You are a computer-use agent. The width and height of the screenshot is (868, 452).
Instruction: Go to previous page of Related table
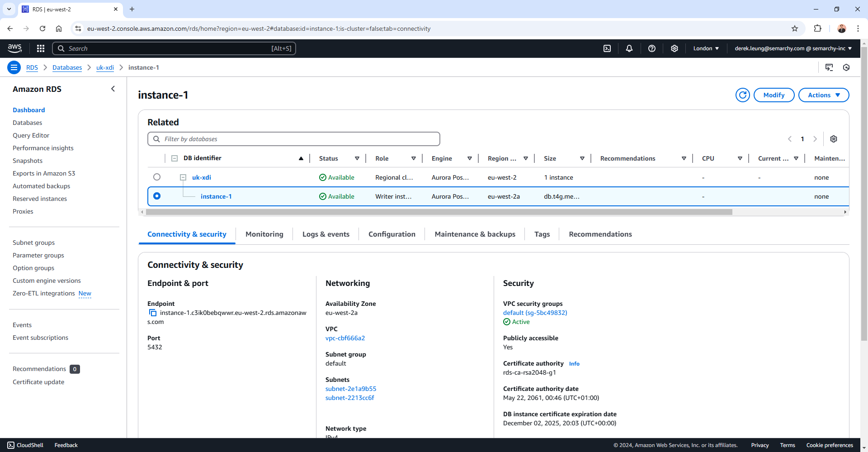click(x=790, y=139)
